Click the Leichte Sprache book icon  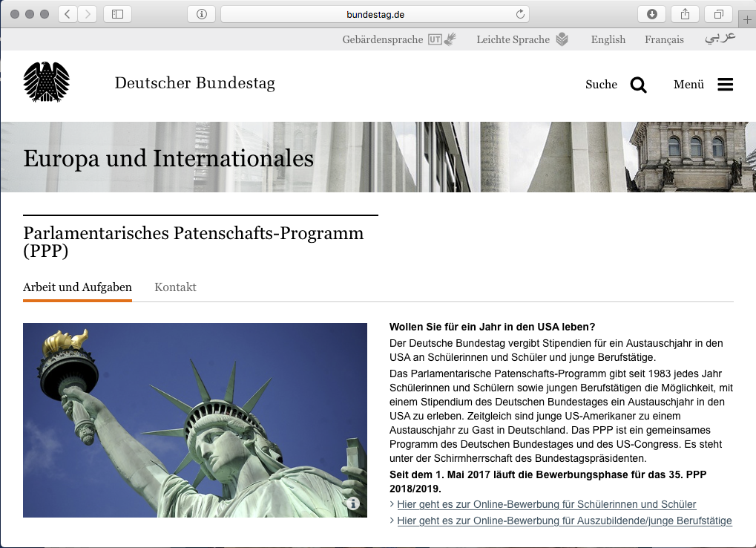click(x=562, y=39)
